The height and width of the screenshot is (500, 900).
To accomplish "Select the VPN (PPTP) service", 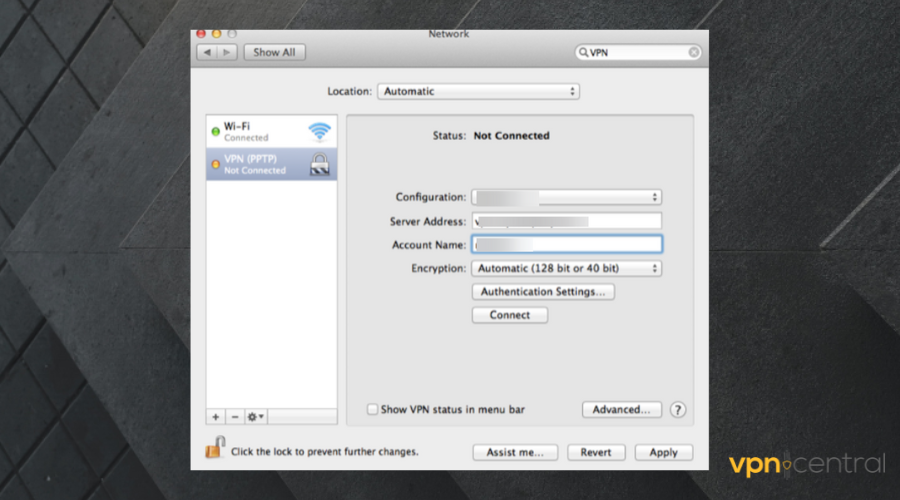I will 271,164.
